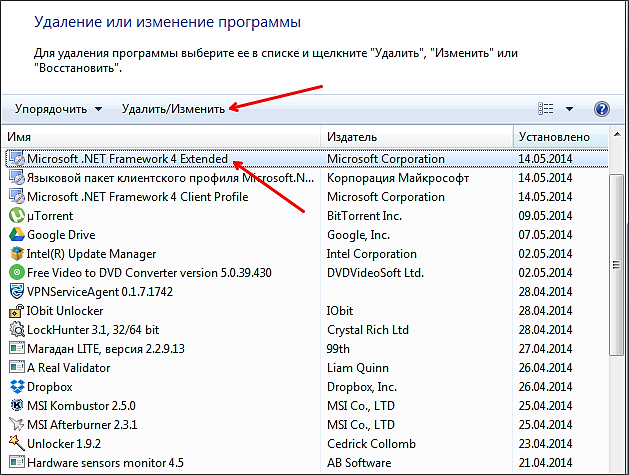Click the Удалить/Изменить toolbar button

coord(173,108)
